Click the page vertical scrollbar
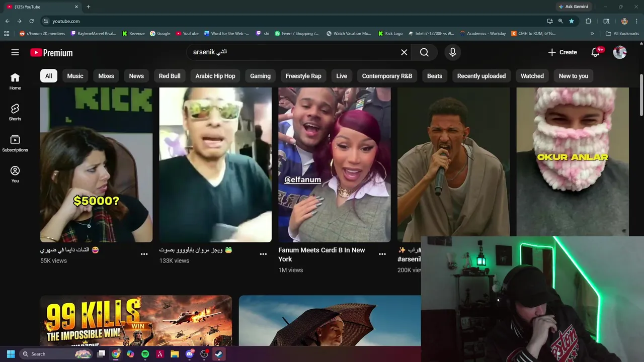Viewport: 644px width, 362px height. (x=641, y=96)
